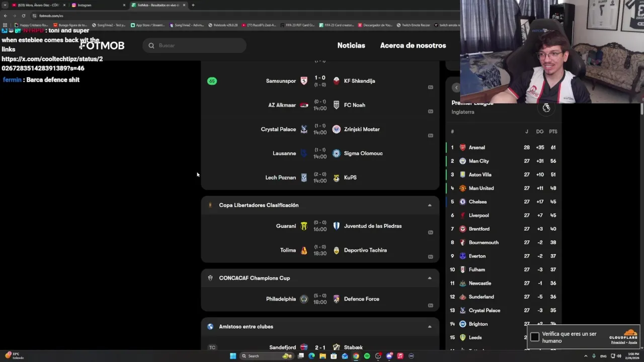The image size is (644, 362).
Task: Click the 65 minute live match indicator
Action: pyautogui.click(x=212, y=81)
